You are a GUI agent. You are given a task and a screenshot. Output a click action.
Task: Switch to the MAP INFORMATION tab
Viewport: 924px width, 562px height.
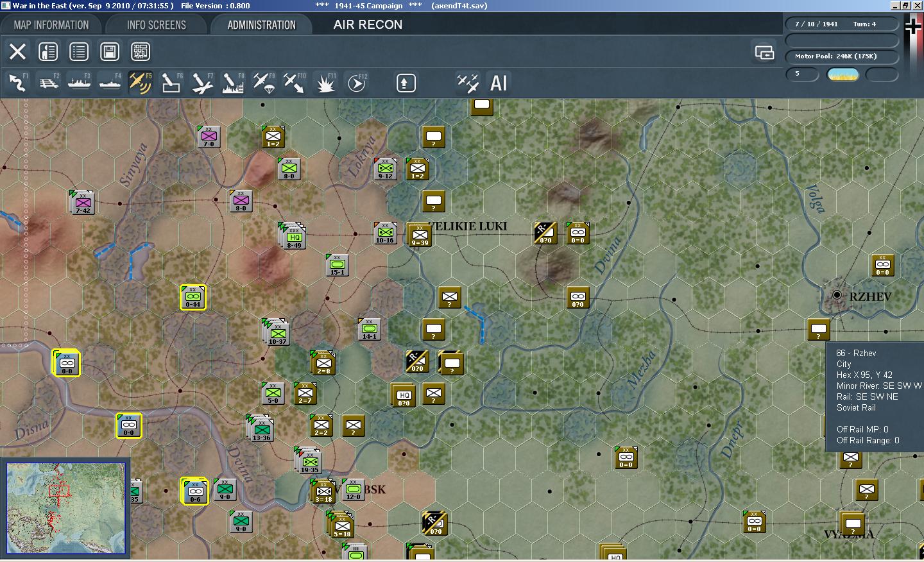pyautogui.click(x=51, y=25)
